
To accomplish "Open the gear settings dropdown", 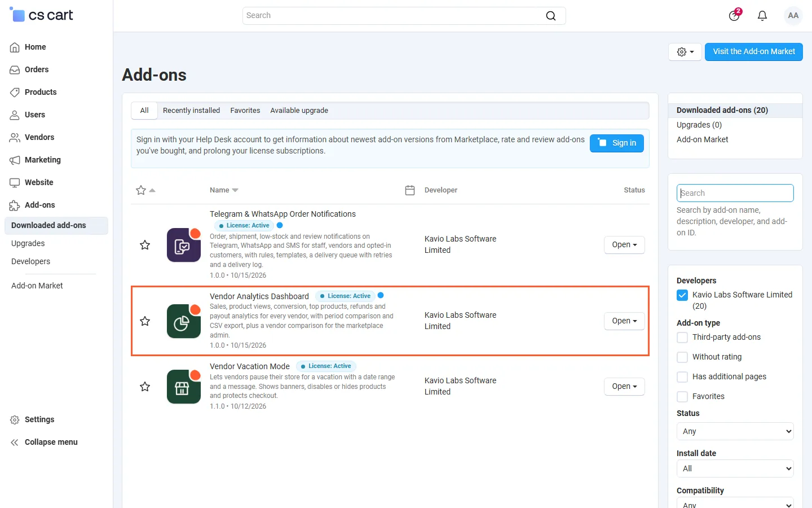I will coord(685,52).
